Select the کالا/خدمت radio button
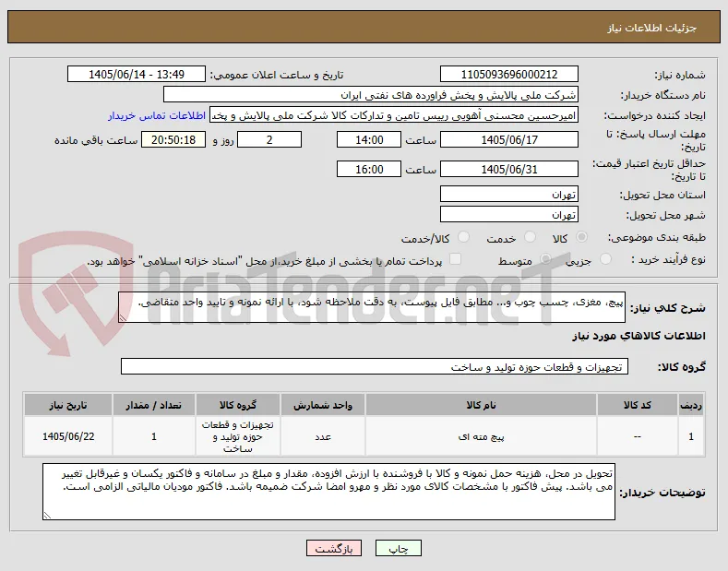Viewport: 728px width, 571px height. click(x=463, y=237)
